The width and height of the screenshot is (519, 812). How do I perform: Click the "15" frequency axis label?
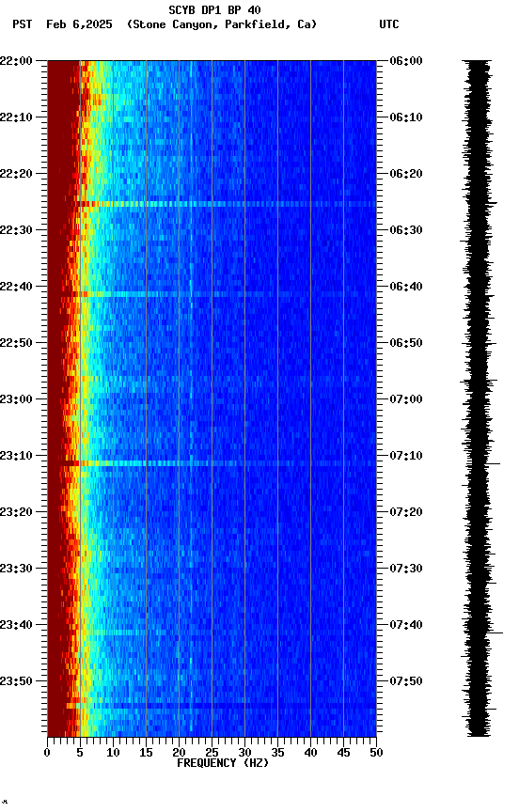click(146, 754)
